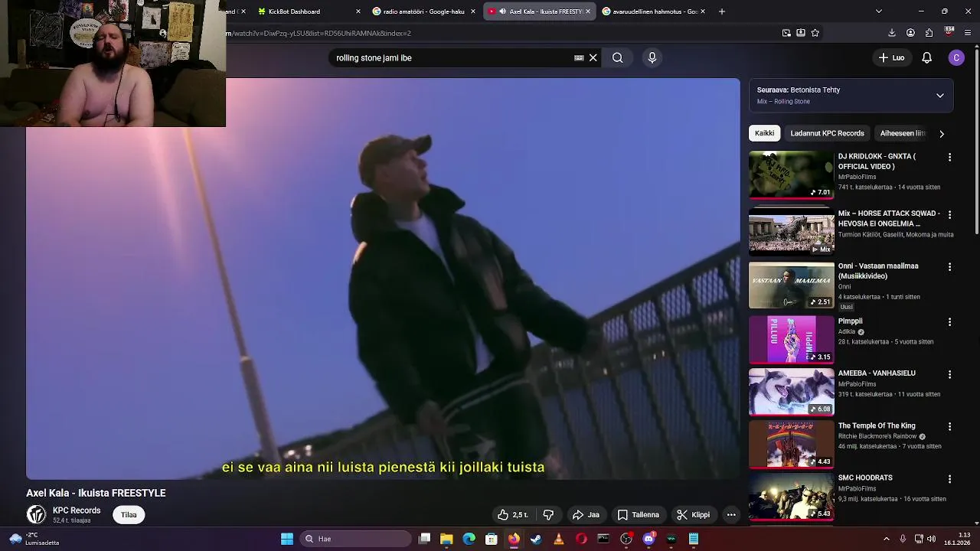980x551 pixels.
Task: Open OBS Studio from the taskbar
Action: [626, 539]
